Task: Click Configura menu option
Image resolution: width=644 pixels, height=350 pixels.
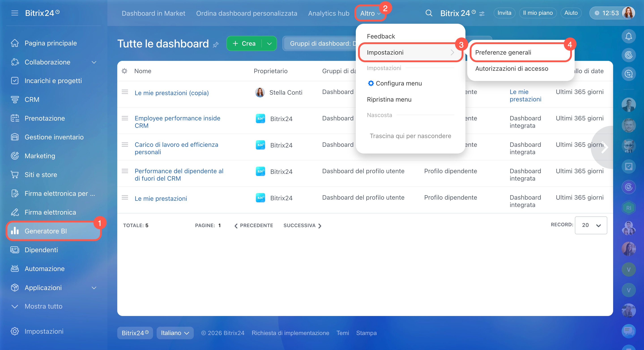Action: point(399,83)
